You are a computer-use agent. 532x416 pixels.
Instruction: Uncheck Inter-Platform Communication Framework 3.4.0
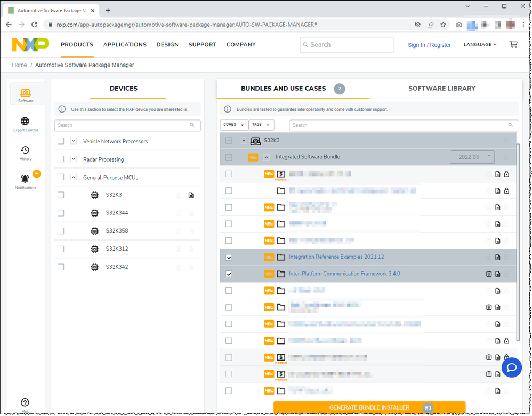coord(229,274)
